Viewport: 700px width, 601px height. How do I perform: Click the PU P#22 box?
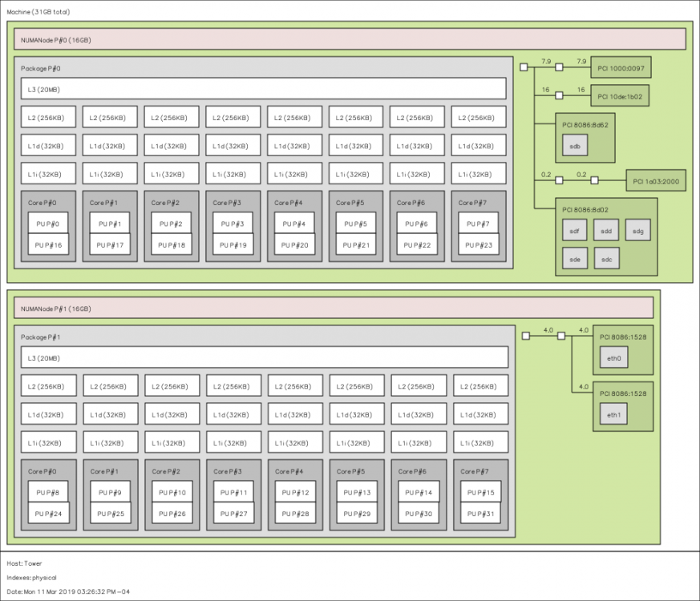point(418,244)
